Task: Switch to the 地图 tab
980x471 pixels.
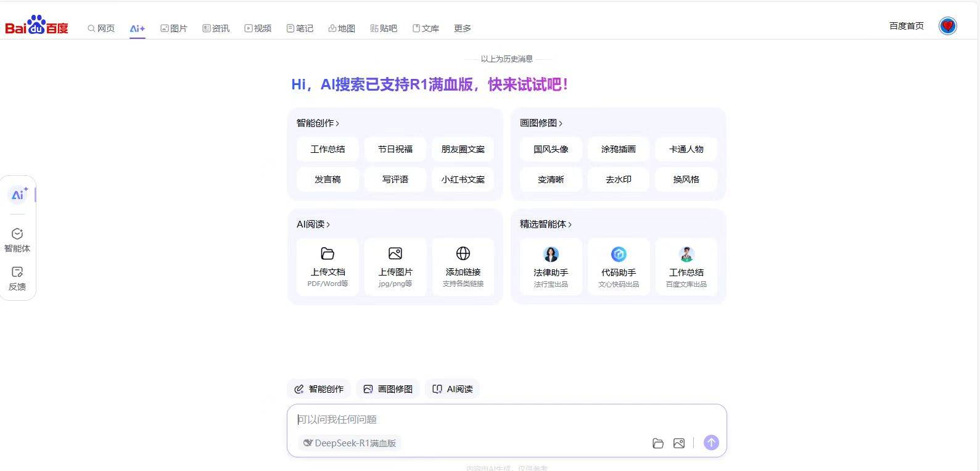Action: [x=342, y=28]
